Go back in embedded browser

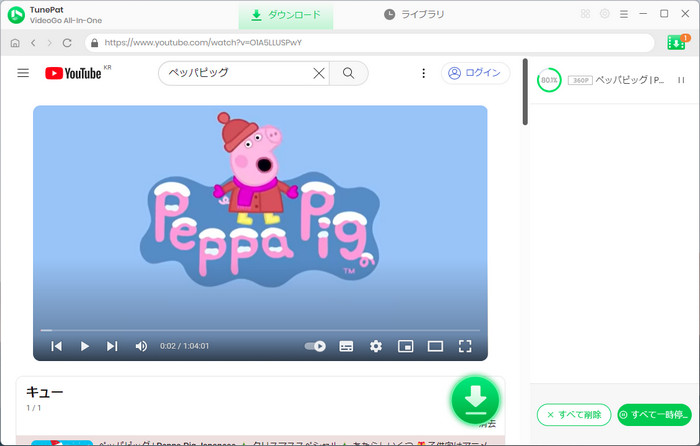coord(33,43)
